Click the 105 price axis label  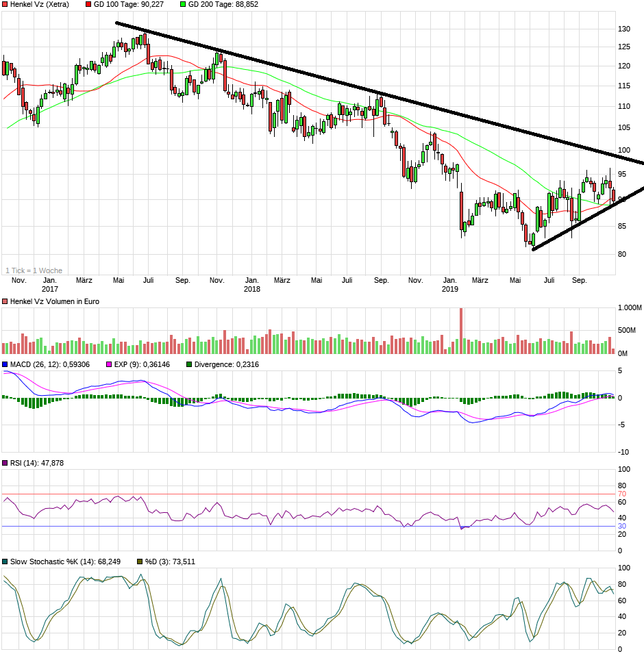624,127
